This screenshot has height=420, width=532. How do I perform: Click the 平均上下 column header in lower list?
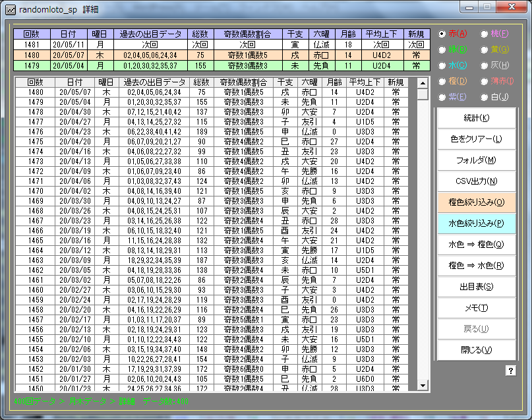(x=365, y=82)
